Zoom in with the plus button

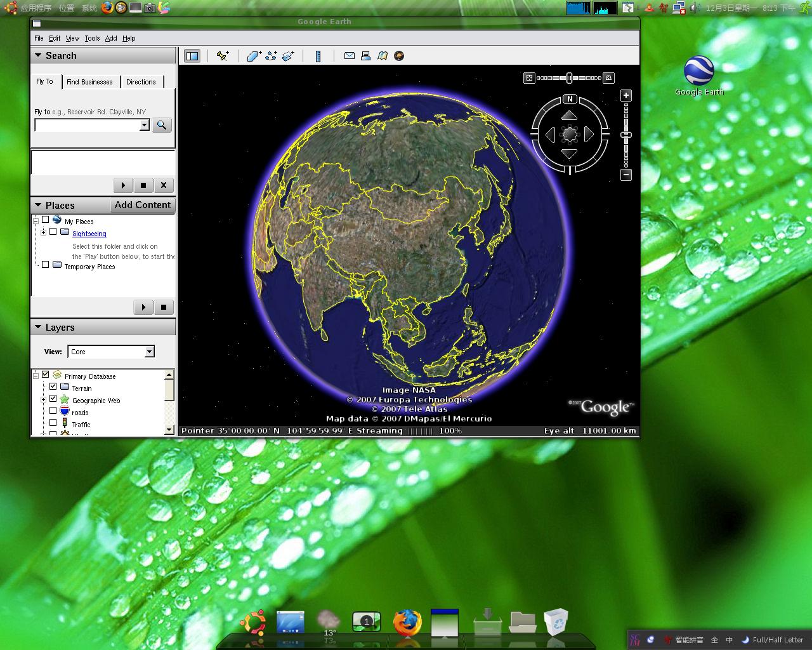click(x=626, y=95)
